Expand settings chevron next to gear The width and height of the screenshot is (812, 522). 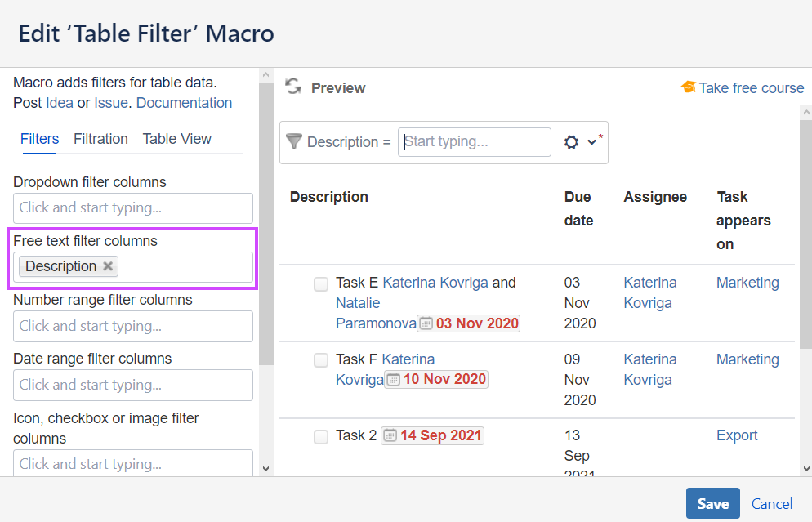pos(592,142)
